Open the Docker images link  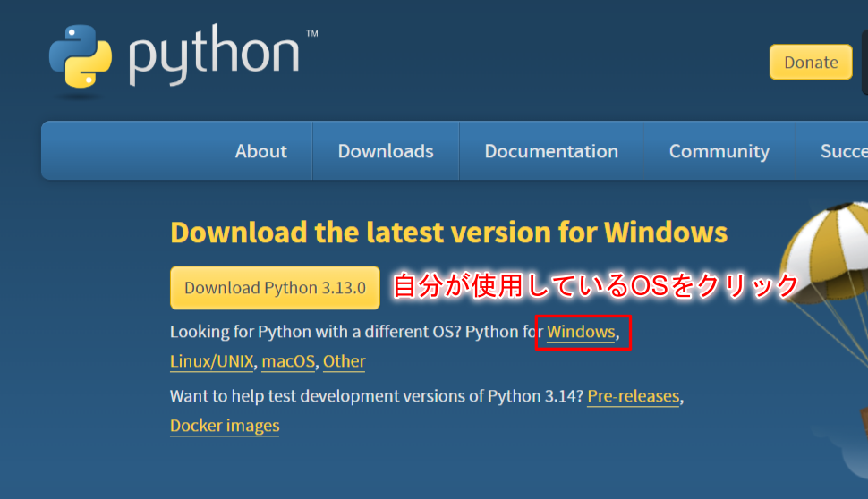pos(225,426)
